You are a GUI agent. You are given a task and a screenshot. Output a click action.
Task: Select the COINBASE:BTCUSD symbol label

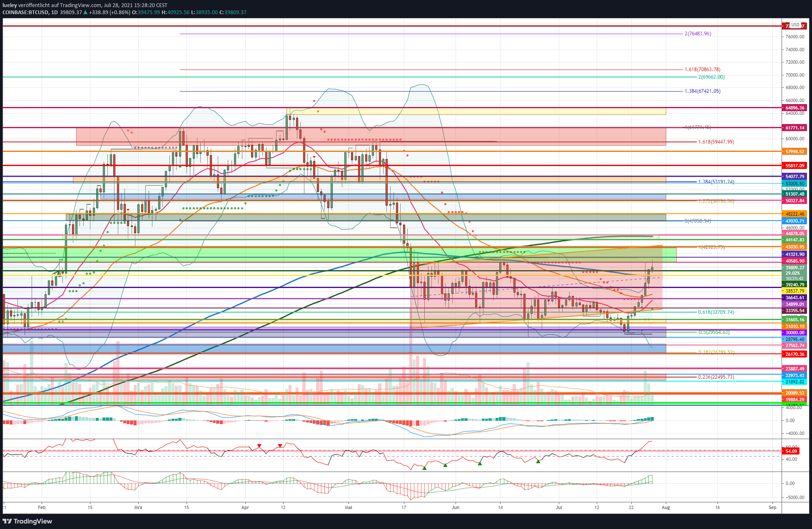pyautogui.click(x=25, y=12)
